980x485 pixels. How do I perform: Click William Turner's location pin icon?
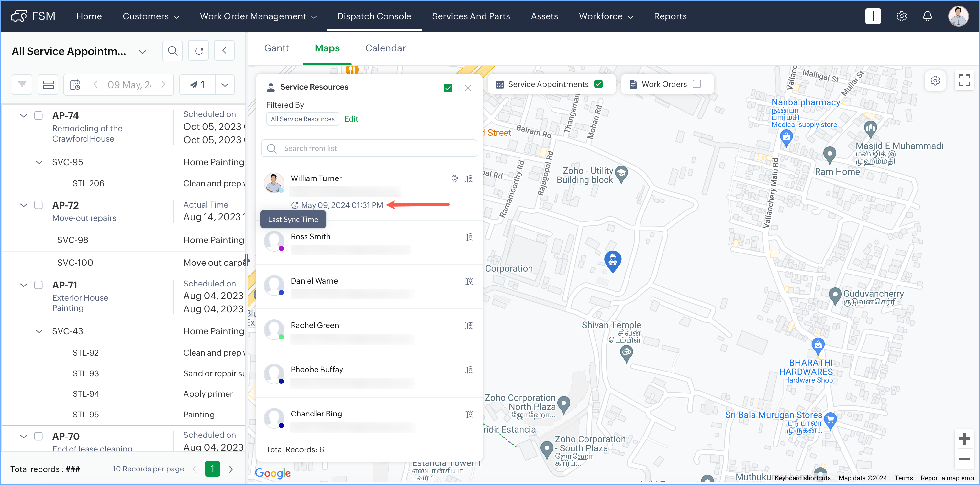[x=454, y=178]
